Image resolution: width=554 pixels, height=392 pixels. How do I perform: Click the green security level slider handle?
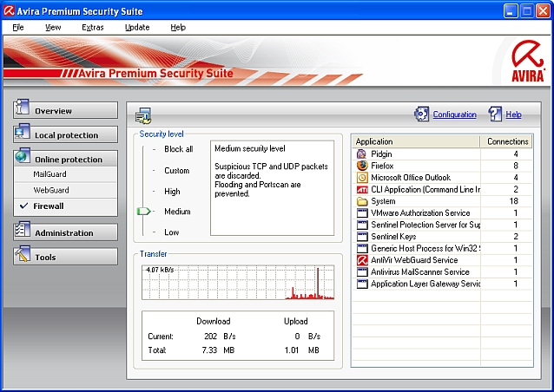pyautogui.click(x=143, y=212)
